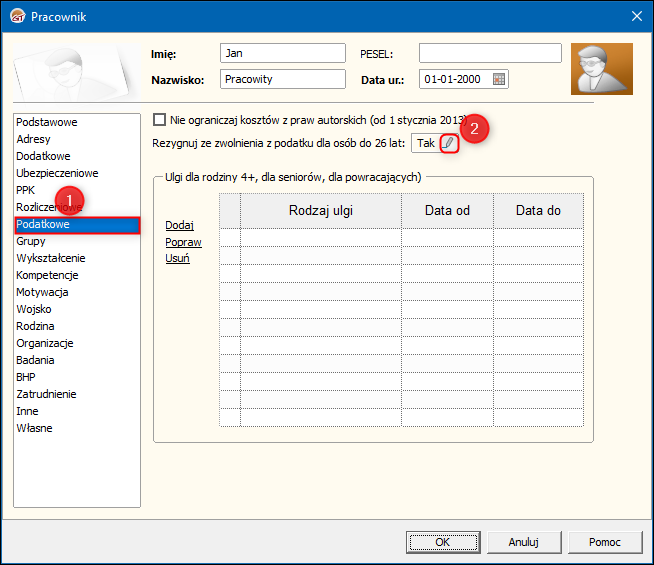Viewport: 654px width, 565px height.
Task: Select BHP in the category list
Action: pyautogui.click(x=26, y=377)
